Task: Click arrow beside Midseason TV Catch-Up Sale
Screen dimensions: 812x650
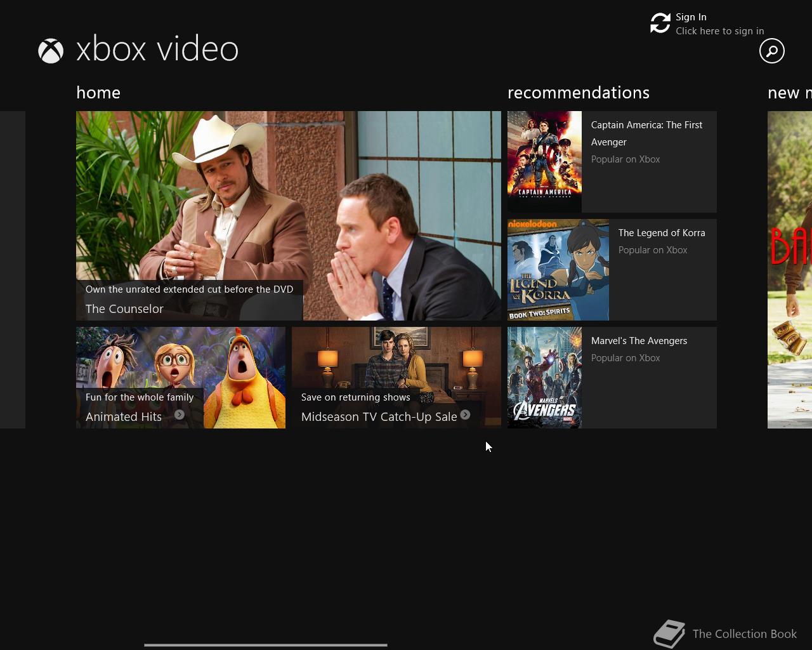Action: [465, 415]
